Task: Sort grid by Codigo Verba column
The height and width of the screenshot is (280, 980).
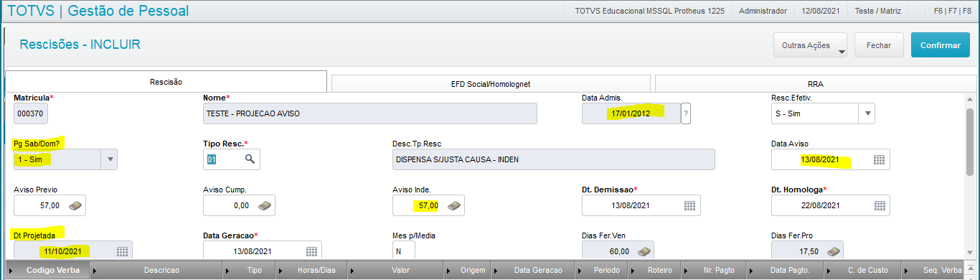Action: click(x=48, y=270)
